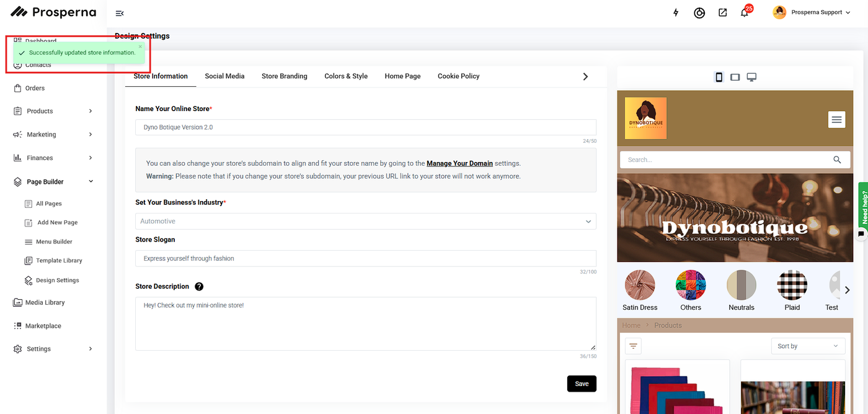
Task: Focus the Store Slogan field
Action: pos(366,258)
